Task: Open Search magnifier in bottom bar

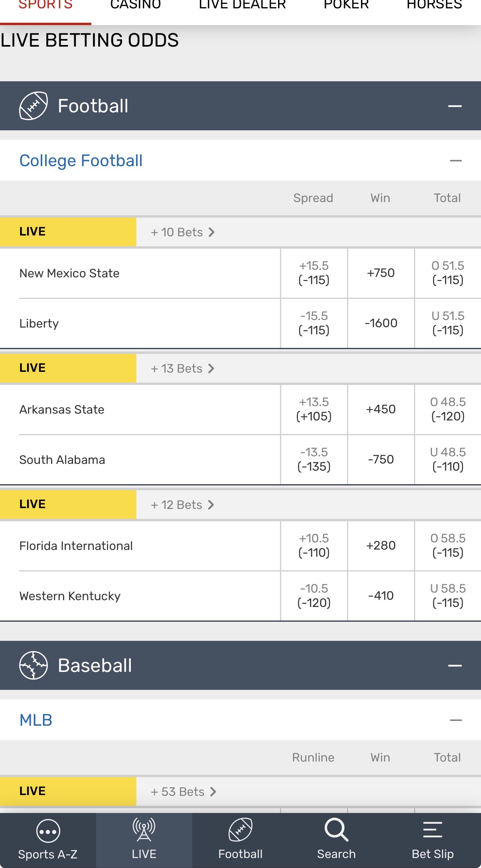Action: pos(336,830)
